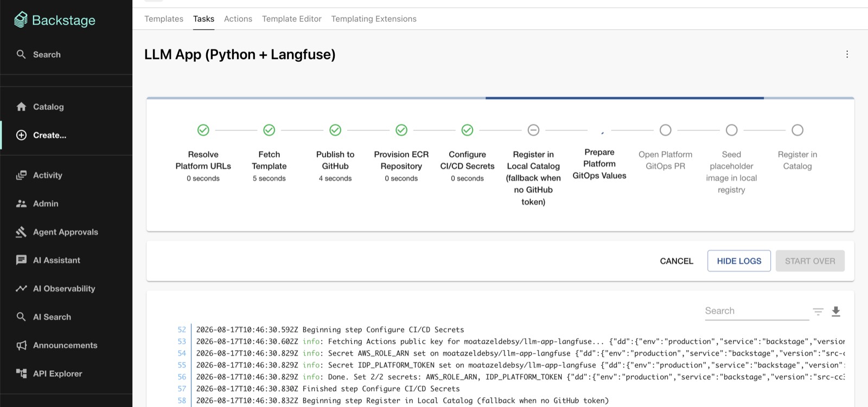
Task: Click the Announcements megaphone icon
Action: click(x=21, y=345)
